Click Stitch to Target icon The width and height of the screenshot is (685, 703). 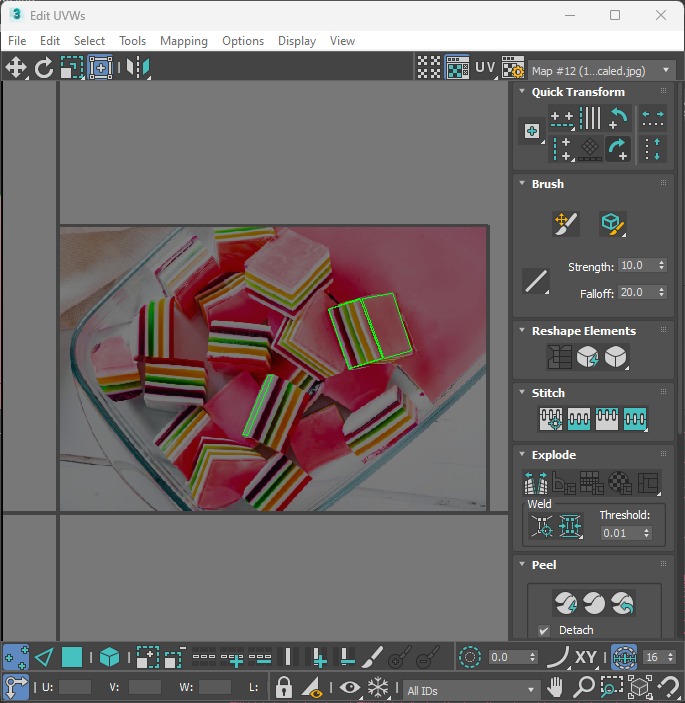coord(551,419)
